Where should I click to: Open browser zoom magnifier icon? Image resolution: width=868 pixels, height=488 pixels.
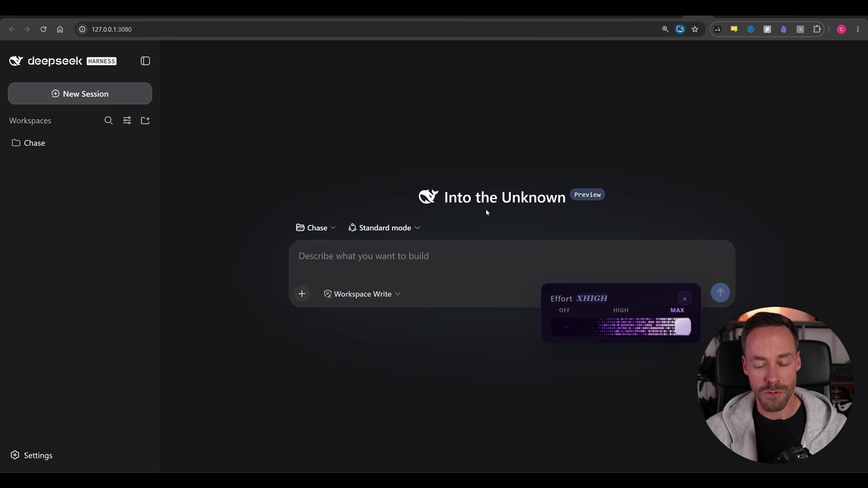(665, 29)
